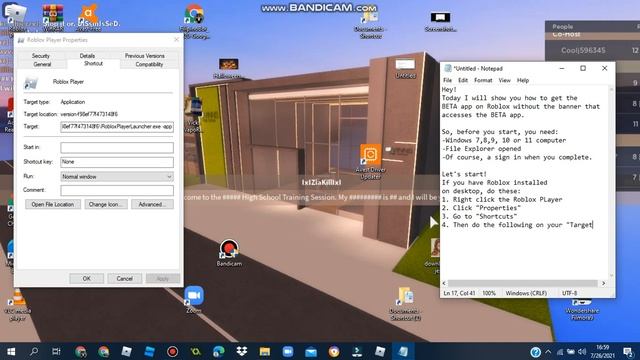Screen dimensions: 640x360
Task: Close the Roblox Player Properties dialog
Action: (176, 40)
